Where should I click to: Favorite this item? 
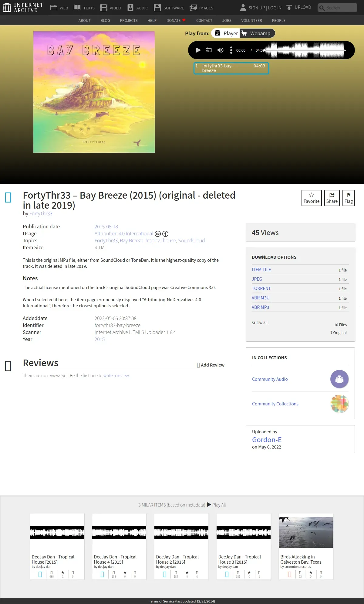(312, 198)
